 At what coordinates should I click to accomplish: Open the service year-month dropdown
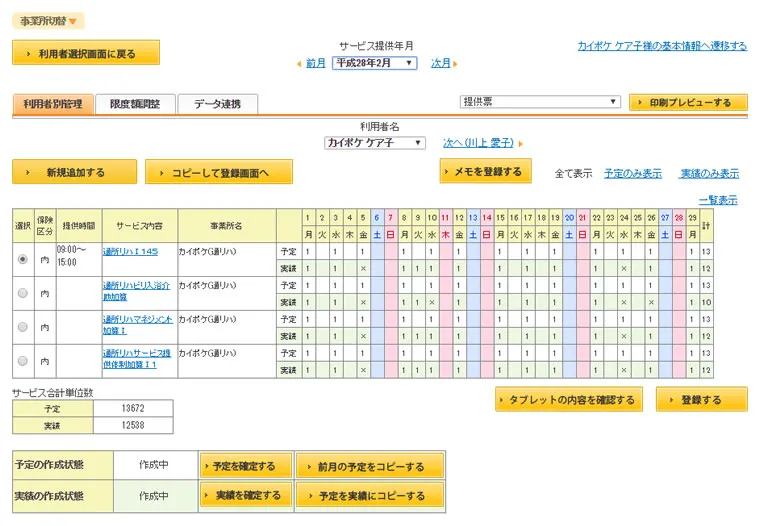(374, 63)
